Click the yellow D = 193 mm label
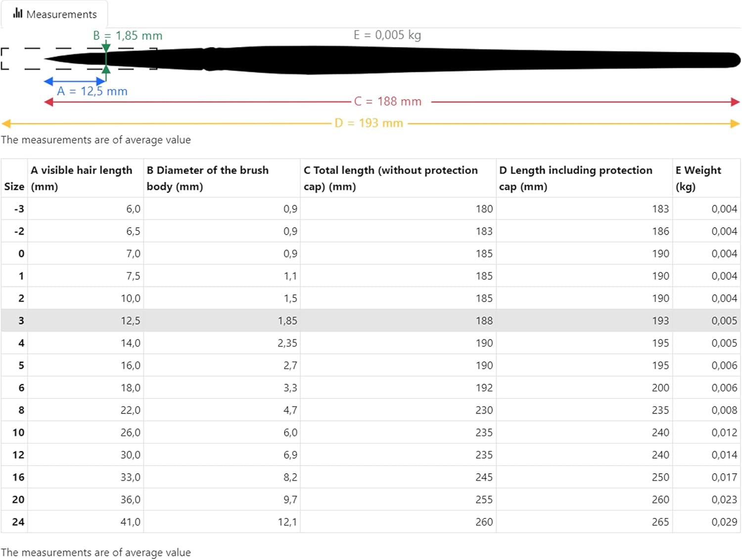 tap(369, 123)
